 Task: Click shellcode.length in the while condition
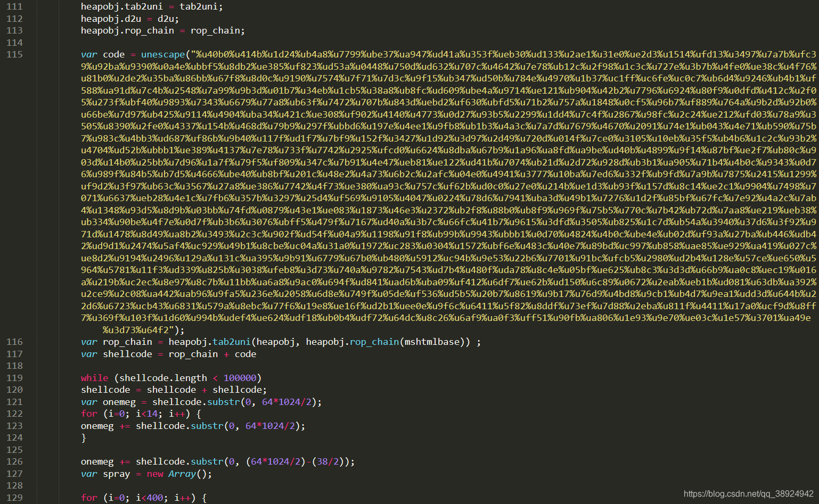(x=163, y=378)
